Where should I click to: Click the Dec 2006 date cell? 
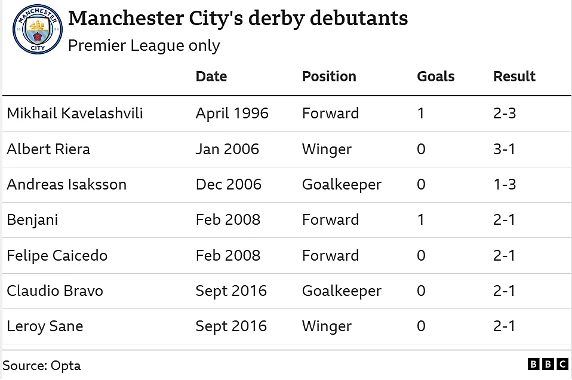coord(228,184)
